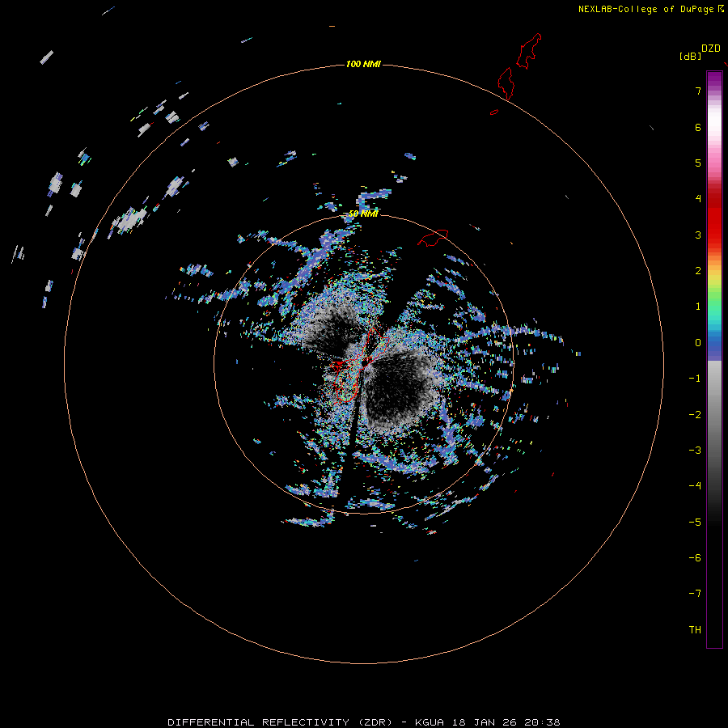The width and height of the screenshot is (728, 728).
Task: Click the 2 value on the color scale
Action: tap(698, 271)
